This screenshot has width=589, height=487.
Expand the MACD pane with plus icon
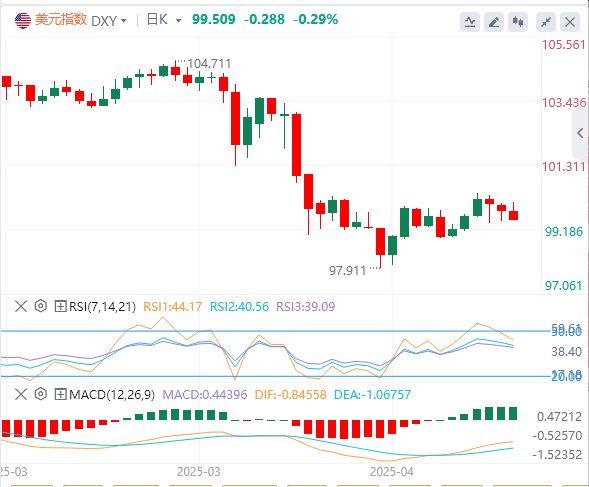click(x=60, y=395)
